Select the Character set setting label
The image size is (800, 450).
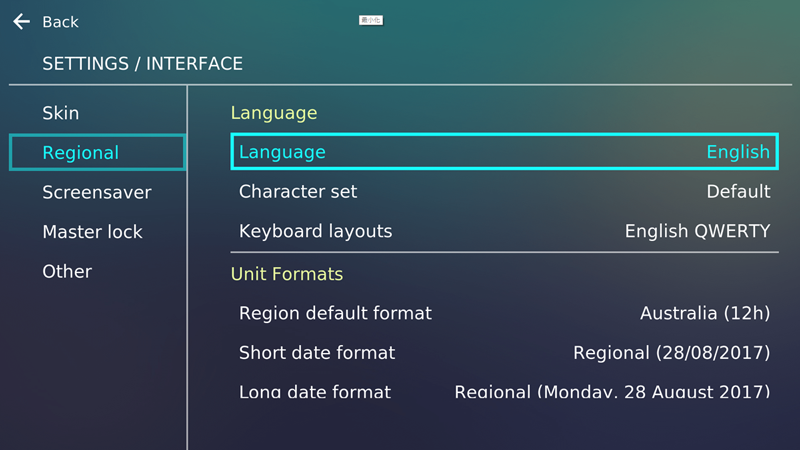click(x=298, y=191)
